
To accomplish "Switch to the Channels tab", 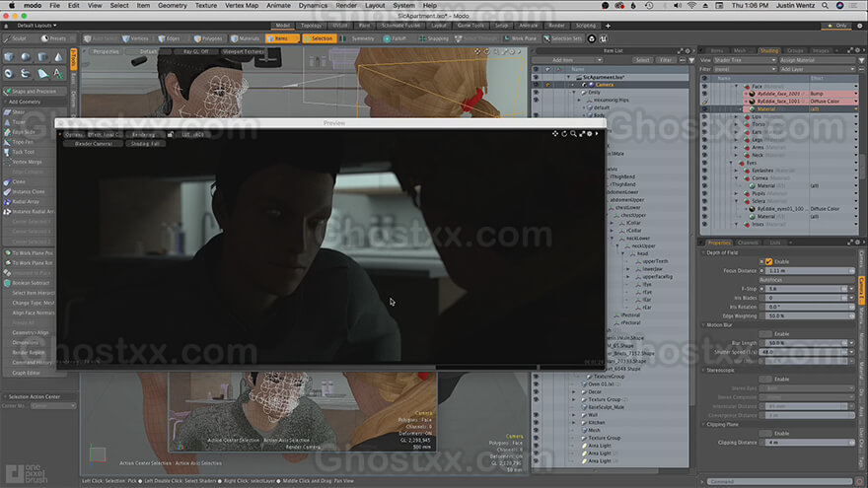I will click(x=748, y=243).
